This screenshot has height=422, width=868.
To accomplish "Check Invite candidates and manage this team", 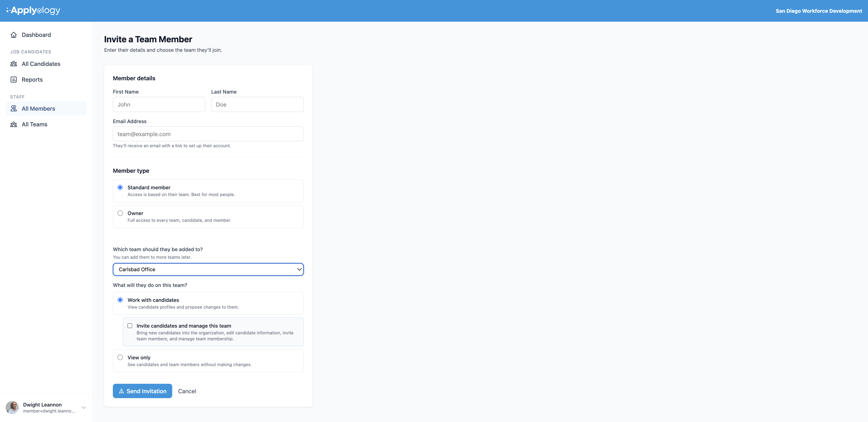I will 130,326.
